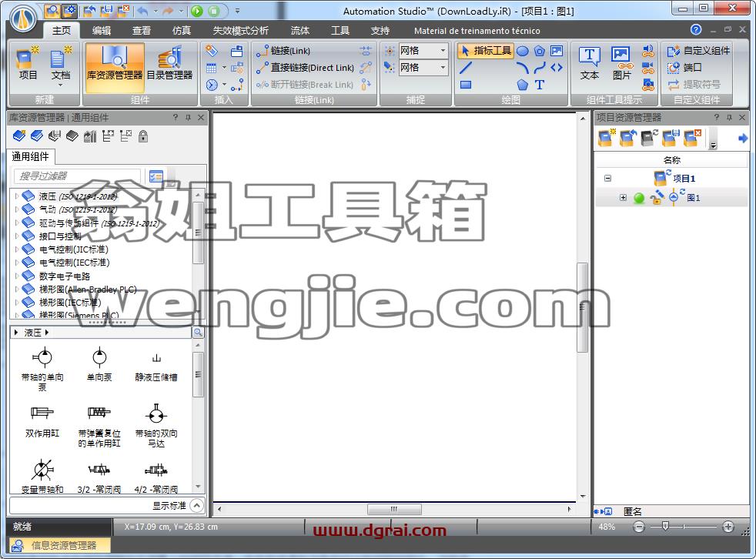Click the 自定义组件 custom component button
Image resolution: width=756 pixels, height=559 pixels.
coord(698,51)
